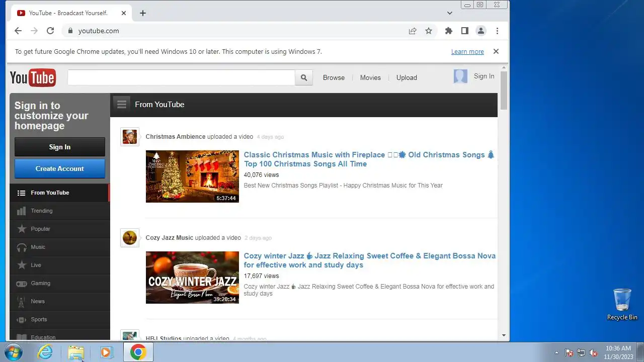Screen dimensions: 644x362
Task: Click the muted volume tray icon
Action: (x=594, y=353)
